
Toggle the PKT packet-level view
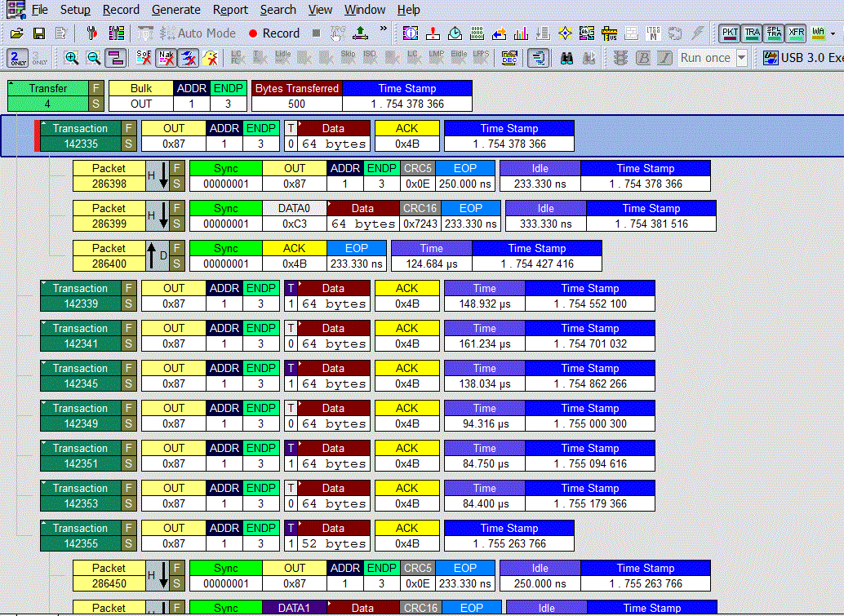click(x=730, y=33)
